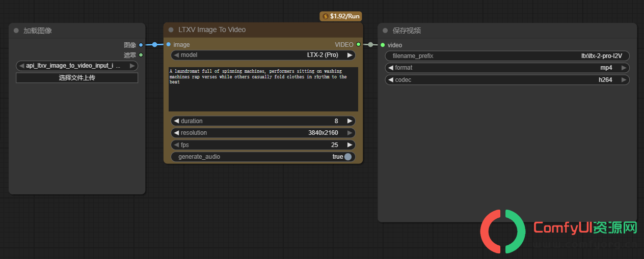The image size is (644, 259).
Task: Select the 保存视频 node title
Action: pos(407,31)
